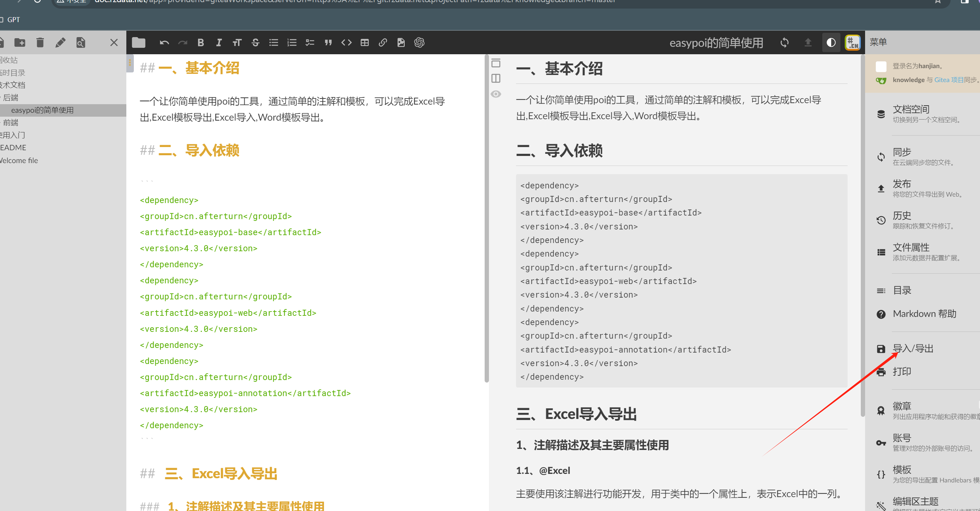980x511 pixels.
Task: Create new folder in explorer
Action: click(x=20, y=42)
